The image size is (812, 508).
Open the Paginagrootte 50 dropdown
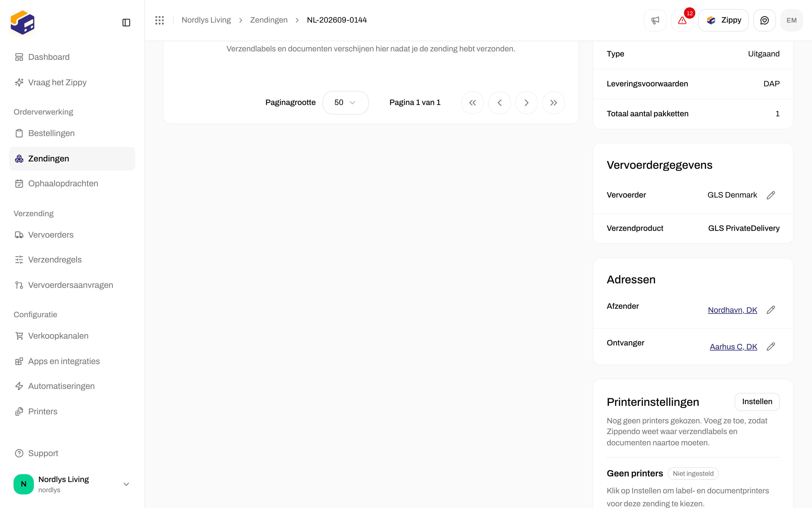(x=345, y=102)
